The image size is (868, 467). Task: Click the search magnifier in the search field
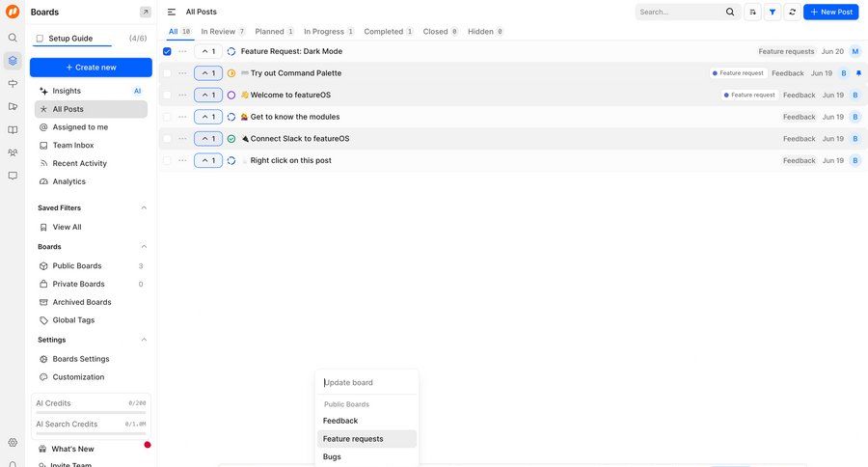click(730, 12)
